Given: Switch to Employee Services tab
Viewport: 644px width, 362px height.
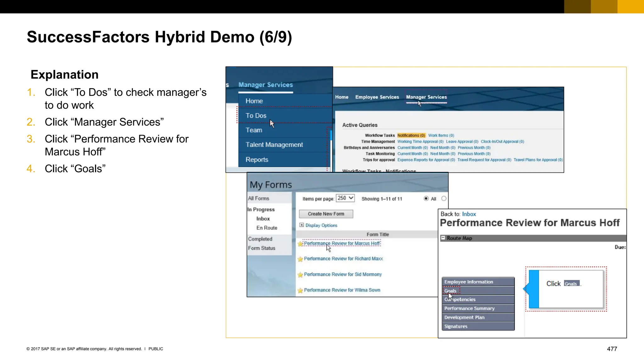Looking at the screenshot, I should point(377,97).
